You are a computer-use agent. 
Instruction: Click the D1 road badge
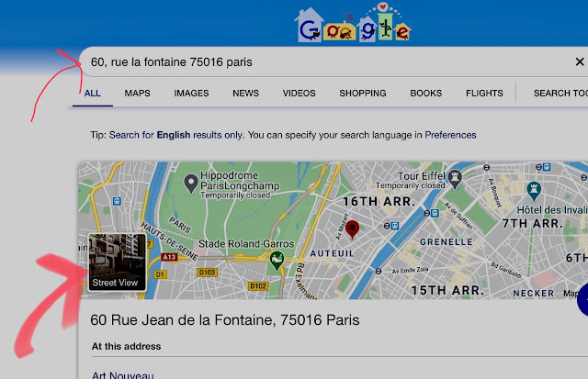point(160,274)
